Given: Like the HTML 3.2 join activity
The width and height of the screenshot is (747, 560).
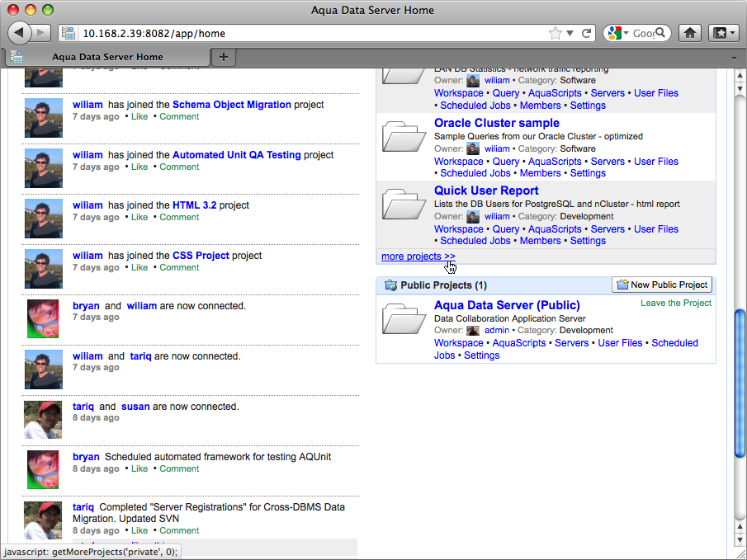Looking at the screenshot, I should [139, 217].
